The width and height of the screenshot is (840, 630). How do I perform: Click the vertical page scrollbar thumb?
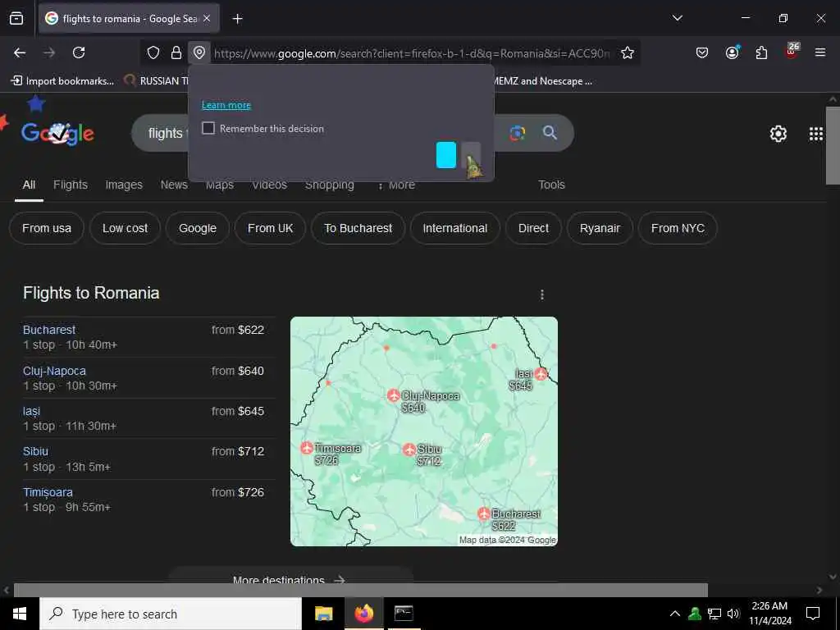833,146
